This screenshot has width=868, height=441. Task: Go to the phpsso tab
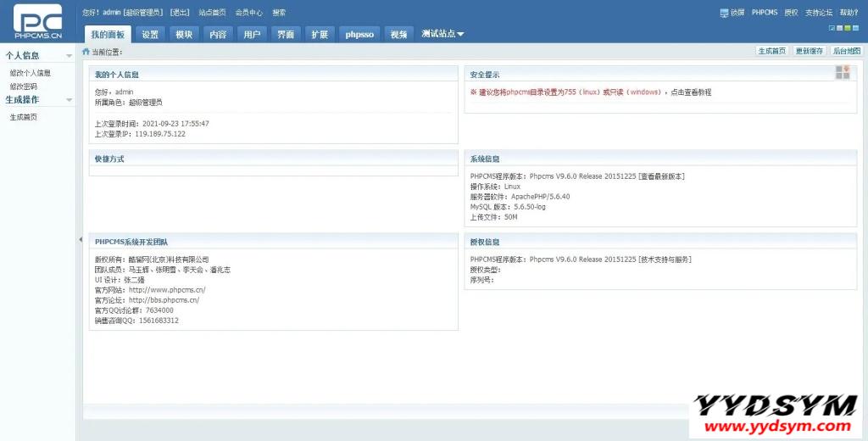359,35
